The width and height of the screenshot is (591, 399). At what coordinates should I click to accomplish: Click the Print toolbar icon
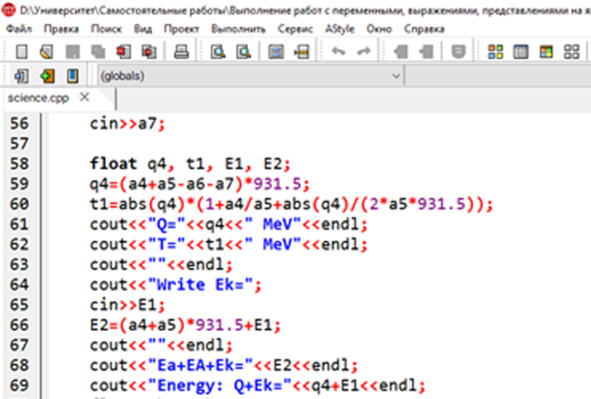(x=181, y=52)
